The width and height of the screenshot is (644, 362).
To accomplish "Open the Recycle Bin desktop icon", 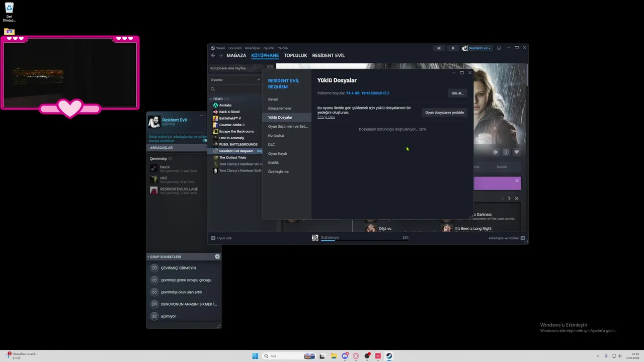I will 9,13.
